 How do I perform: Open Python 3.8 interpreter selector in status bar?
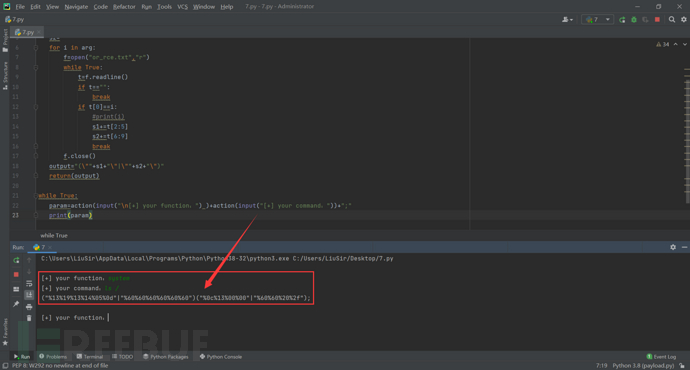click(643, 366)
